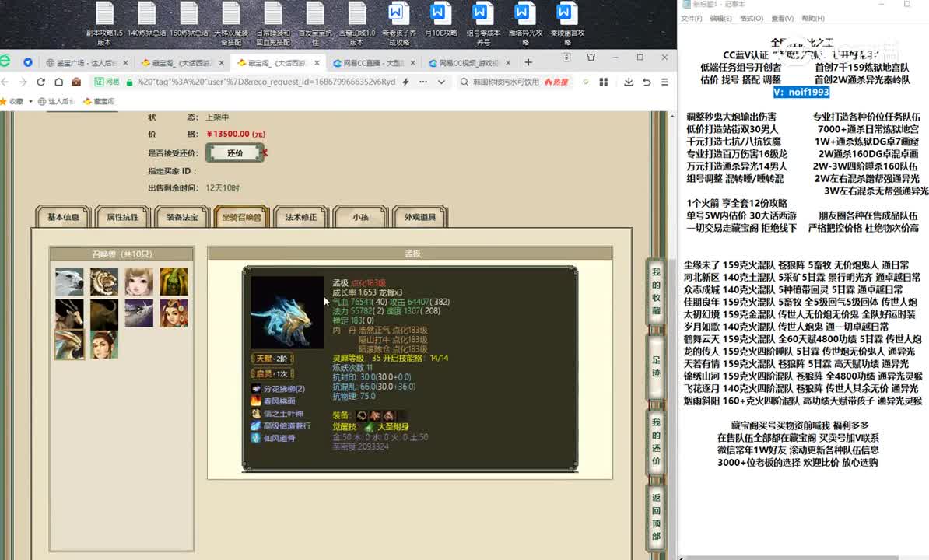This screenshot has height=560, width=929.
Task: Click the 高级倍道兼行 skill icon
Action: tap(256, 425)
